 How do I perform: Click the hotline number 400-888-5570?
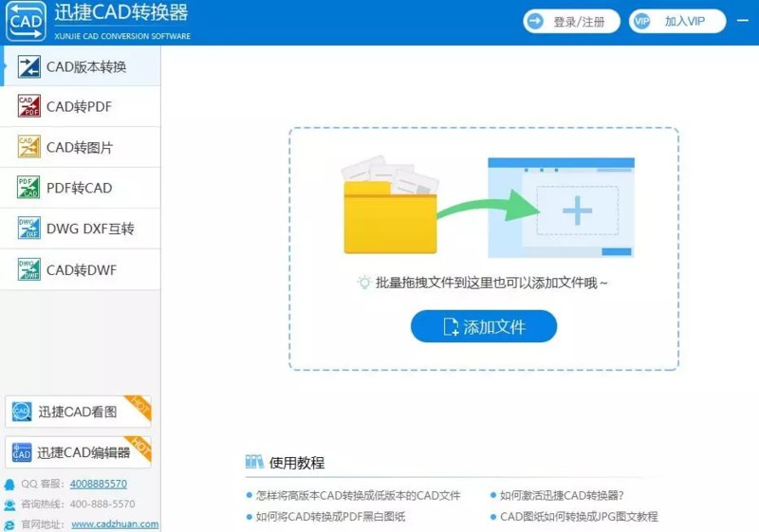pos(102,504)
